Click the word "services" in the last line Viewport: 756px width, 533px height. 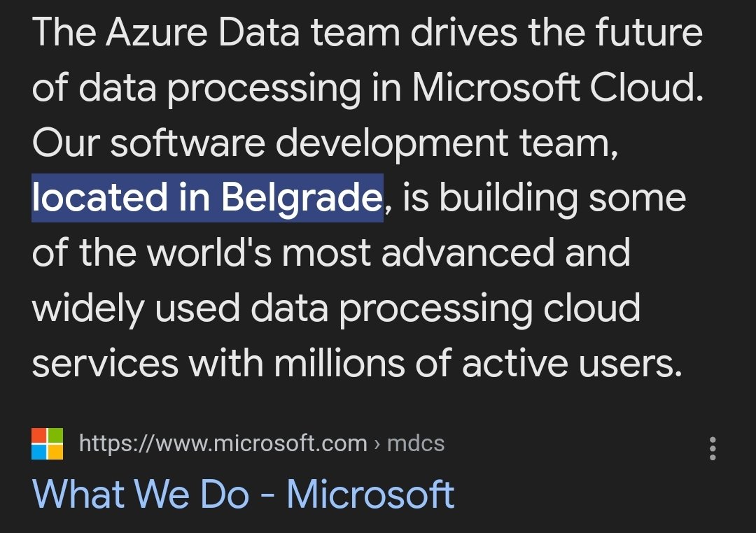coord(105,363)
